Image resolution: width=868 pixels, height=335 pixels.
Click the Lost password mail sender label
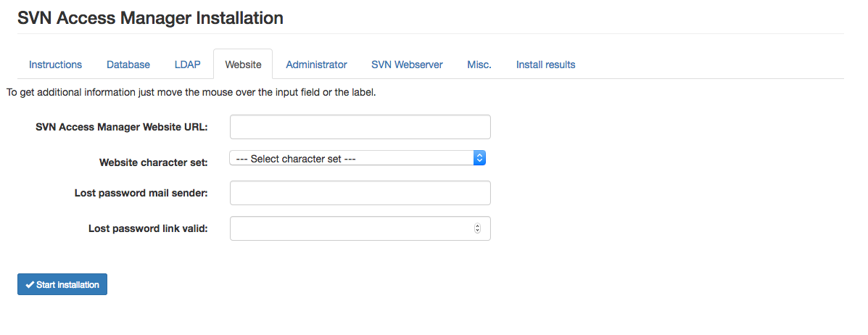(x=141, y=193)
